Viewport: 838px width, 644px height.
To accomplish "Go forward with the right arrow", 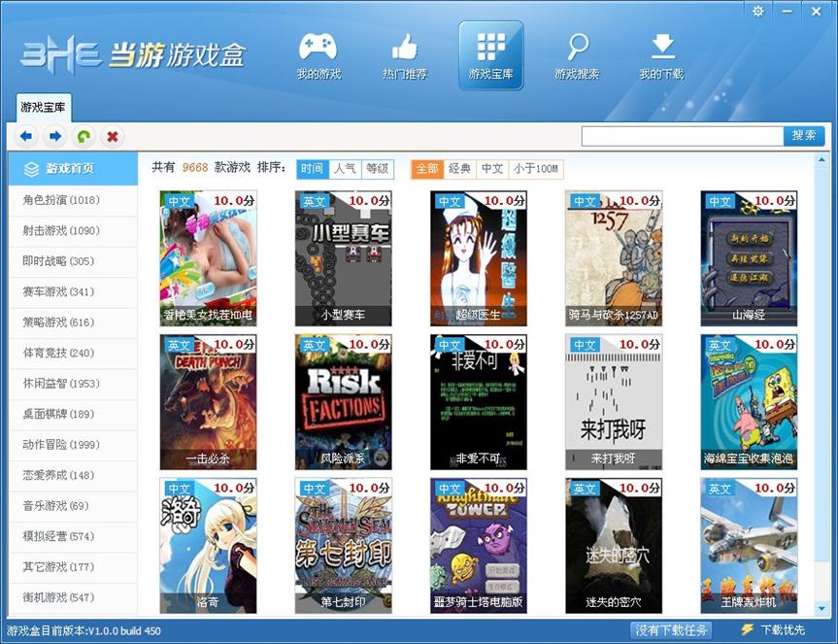I will [x=54, y=136].
